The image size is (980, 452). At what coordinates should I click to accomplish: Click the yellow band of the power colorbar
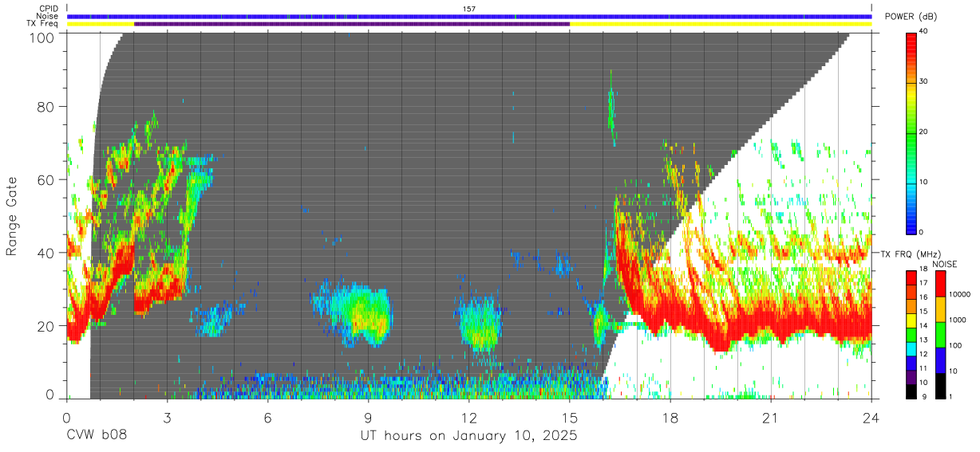911,93
